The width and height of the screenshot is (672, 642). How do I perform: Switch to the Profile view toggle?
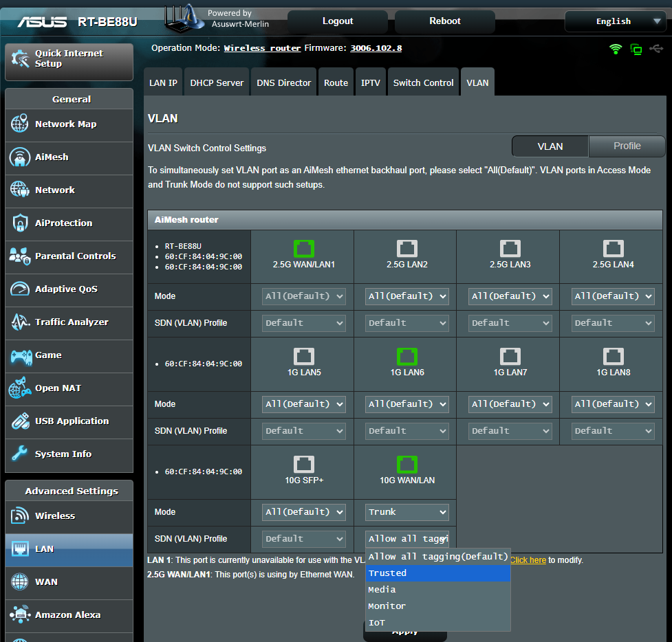coord(627,146)
